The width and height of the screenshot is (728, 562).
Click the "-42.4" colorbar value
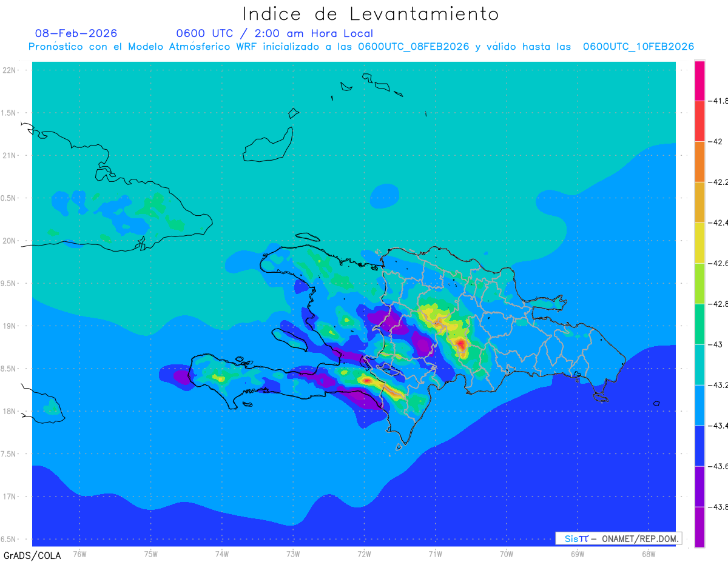(718, 222)
